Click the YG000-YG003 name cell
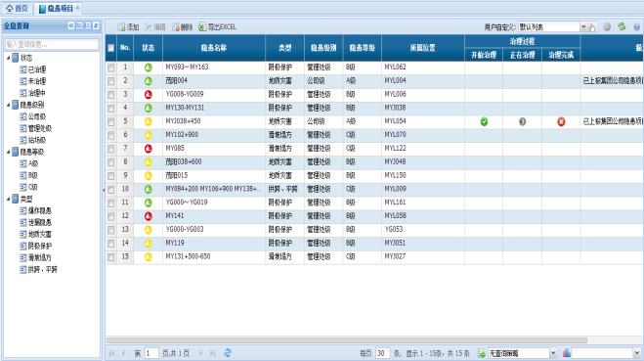The height and width of the screenshot is (361, 644). pos(214,230)
